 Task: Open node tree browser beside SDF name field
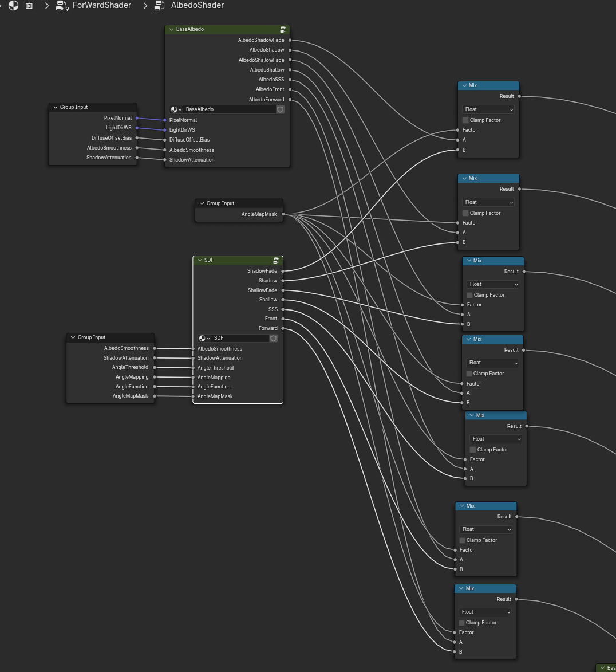[x=204, y=339]
